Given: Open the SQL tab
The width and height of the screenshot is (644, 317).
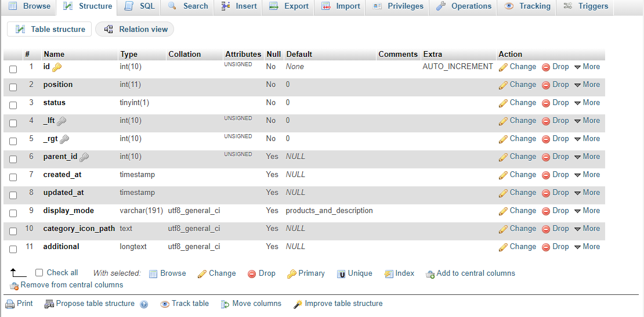Looking at the screenshot, I should pos(139,6).
